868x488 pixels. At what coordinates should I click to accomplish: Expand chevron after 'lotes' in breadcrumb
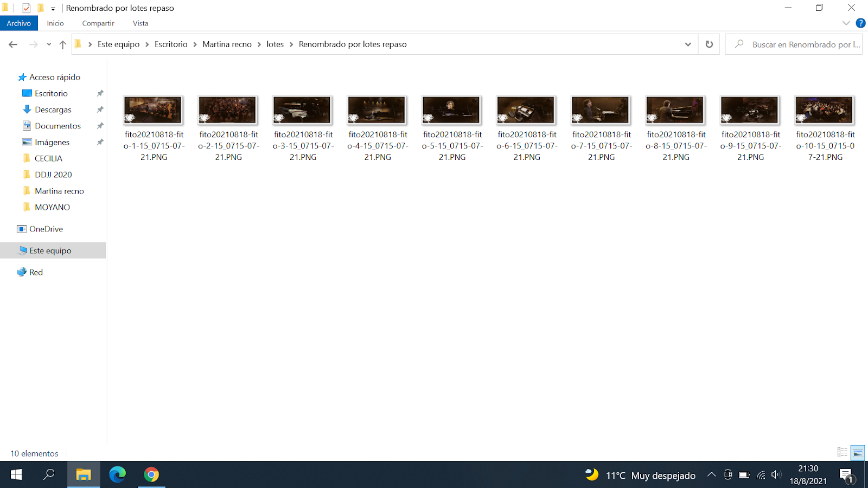coord(291,44)
